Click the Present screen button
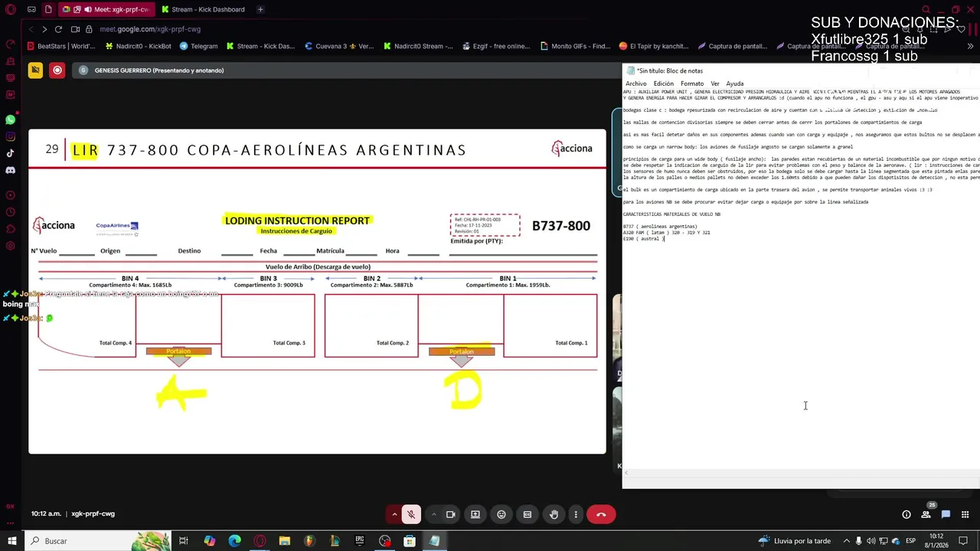 (x=475, y=514)
